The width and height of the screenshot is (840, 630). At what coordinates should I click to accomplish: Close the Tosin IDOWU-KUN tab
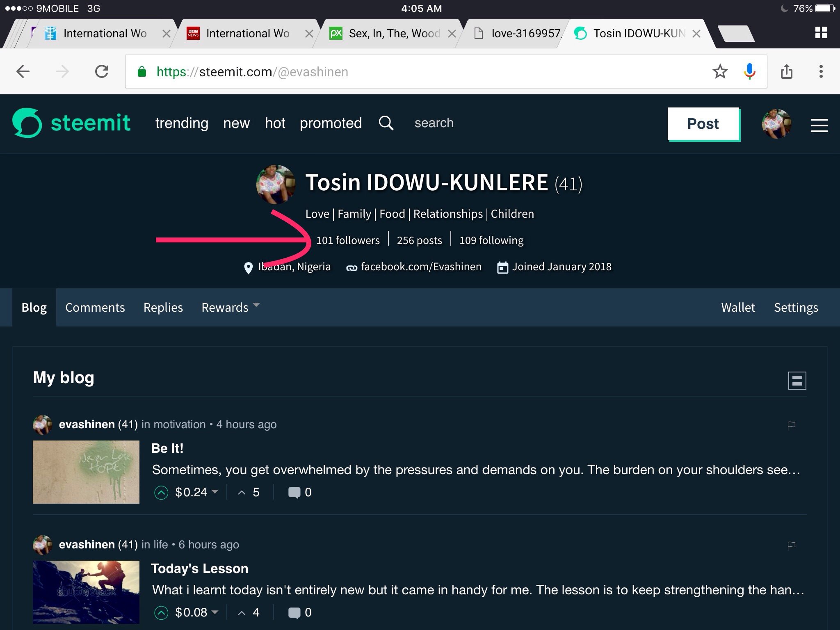pyautogui.click(x=696, y=34)
